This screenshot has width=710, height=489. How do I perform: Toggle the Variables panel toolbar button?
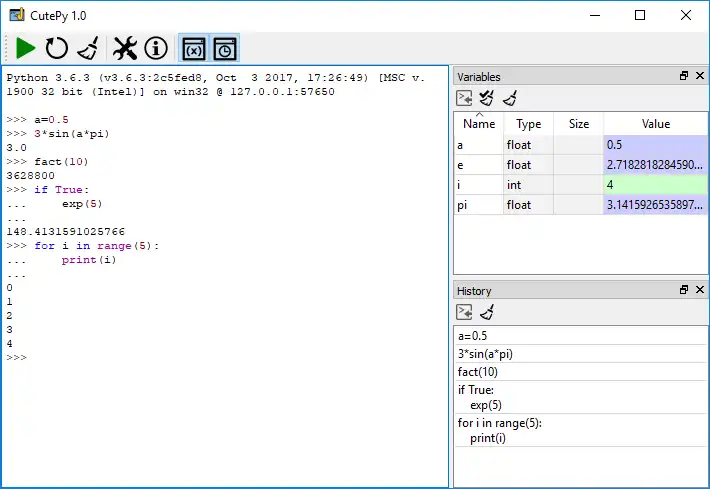point(194,48)
